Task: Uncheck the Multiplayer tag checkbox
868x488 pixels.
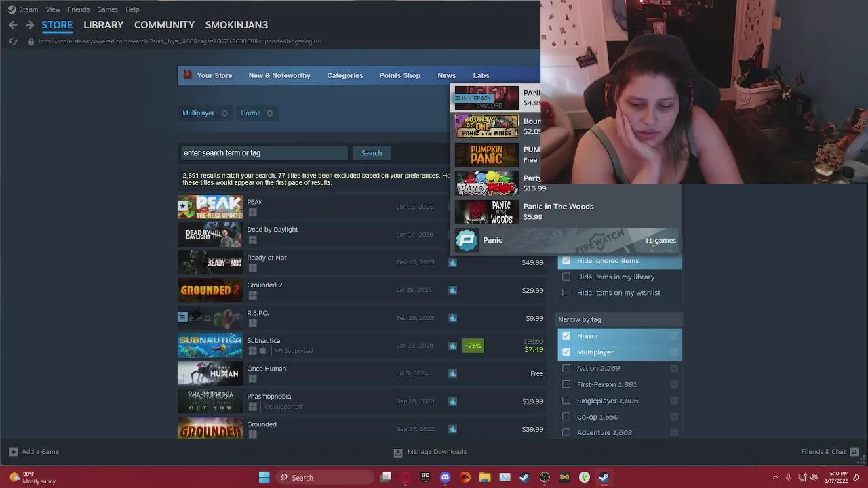Action: click(566, 352)
